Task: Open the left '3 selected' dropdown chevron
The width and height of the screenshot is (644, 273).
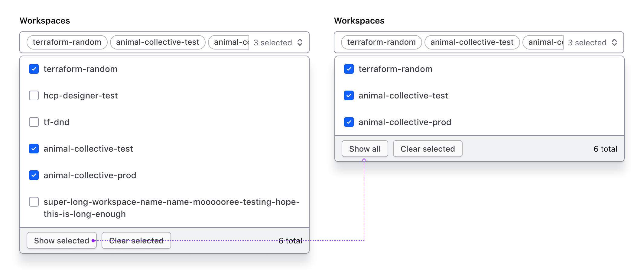Action: (300, 42)
